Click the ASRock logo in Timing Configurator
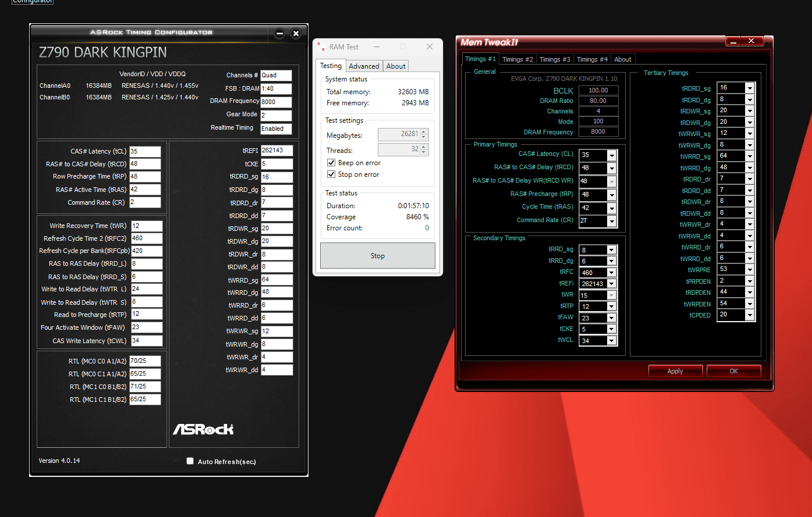 coord(203,429)
